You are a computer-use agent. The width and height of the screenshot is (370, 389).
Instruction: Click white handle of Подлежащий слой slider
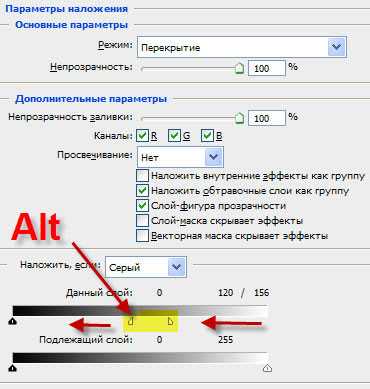(267, 368)
